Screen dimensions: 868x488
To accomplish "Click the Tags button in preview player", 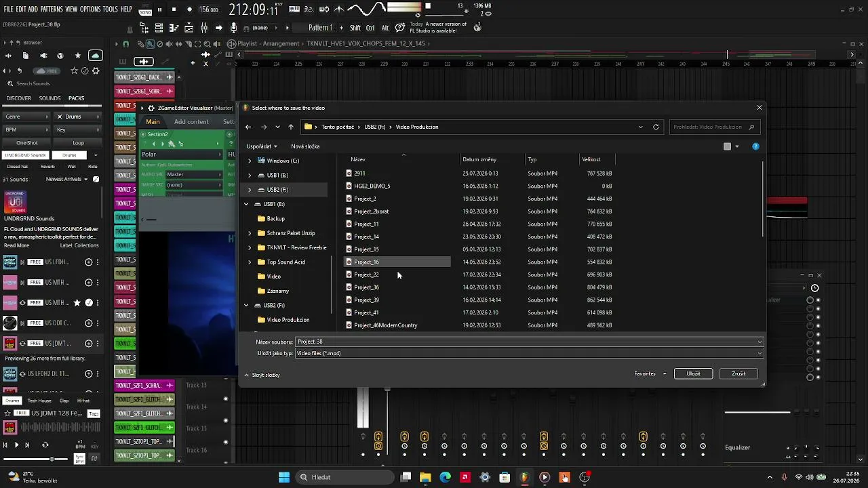I will point(94,413).
